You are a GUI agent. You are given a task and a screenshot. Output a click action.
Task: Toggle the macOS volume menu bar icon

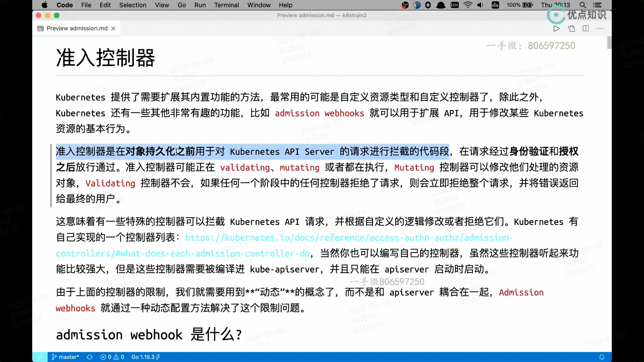480,5
